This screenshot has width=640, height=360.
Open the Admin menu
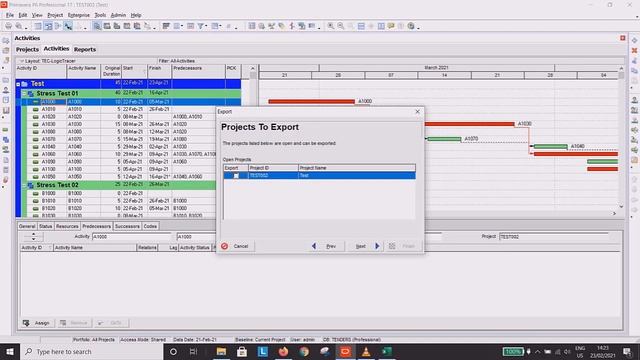pyautogui.click(x=118, y=15)
